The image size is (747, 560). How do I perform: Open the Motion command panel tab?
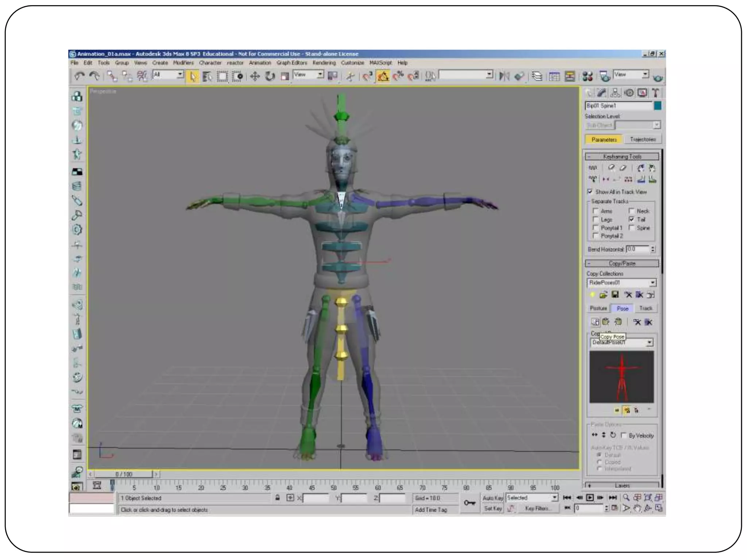tap(629, 93)
